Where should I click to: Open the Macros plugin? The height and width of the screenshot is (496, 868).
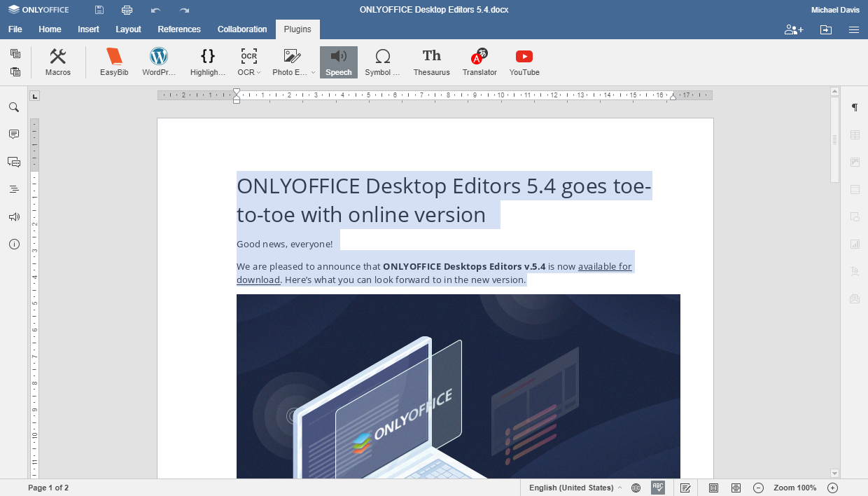click(58, 62)
